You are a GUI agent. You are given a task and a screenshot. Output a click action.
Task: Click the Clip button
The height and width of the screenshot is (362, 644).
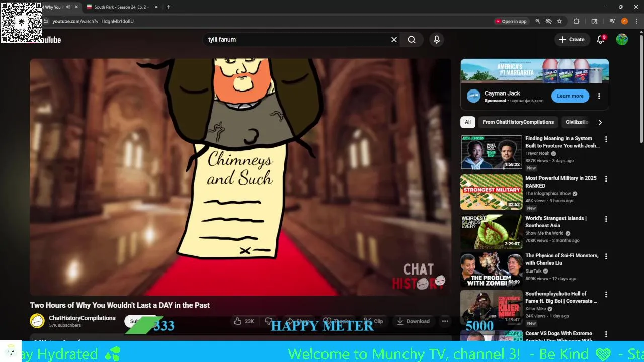[x=373, y=321]
